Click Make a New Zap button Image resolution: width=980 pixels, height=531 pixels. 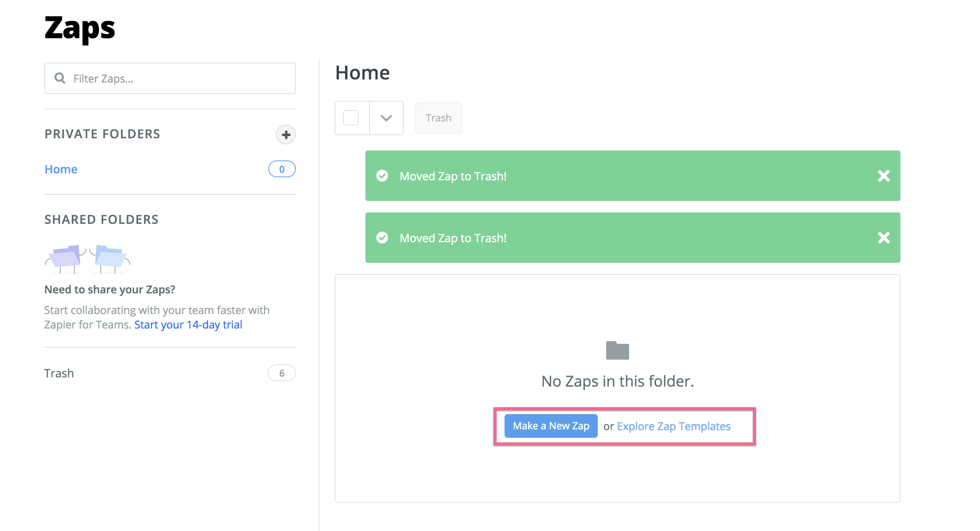(x=551, y=426)
